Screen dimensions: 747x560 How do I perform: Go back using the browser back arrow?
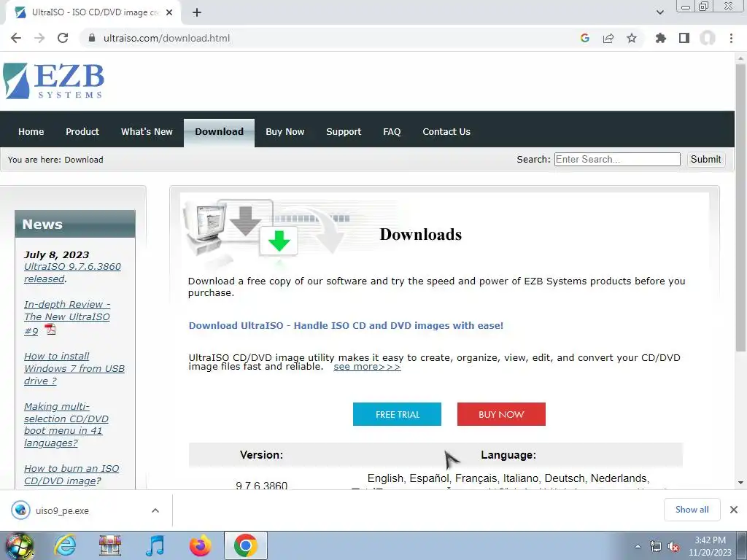(16, 38)
